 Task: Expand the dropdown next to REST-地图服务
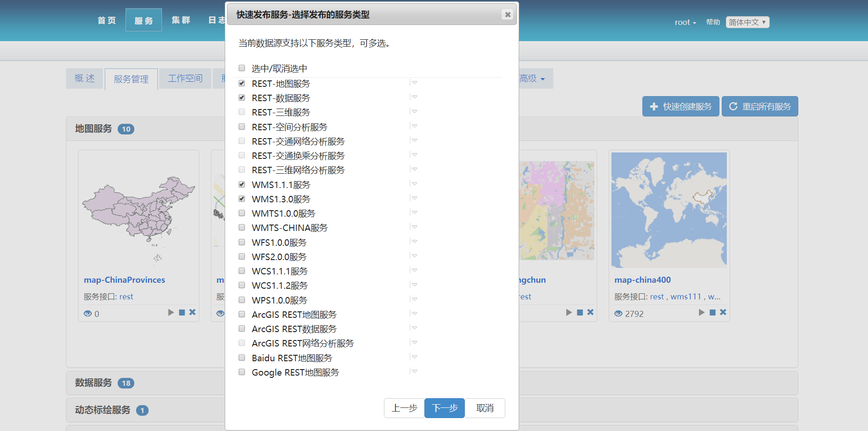[x=414, y=82]
